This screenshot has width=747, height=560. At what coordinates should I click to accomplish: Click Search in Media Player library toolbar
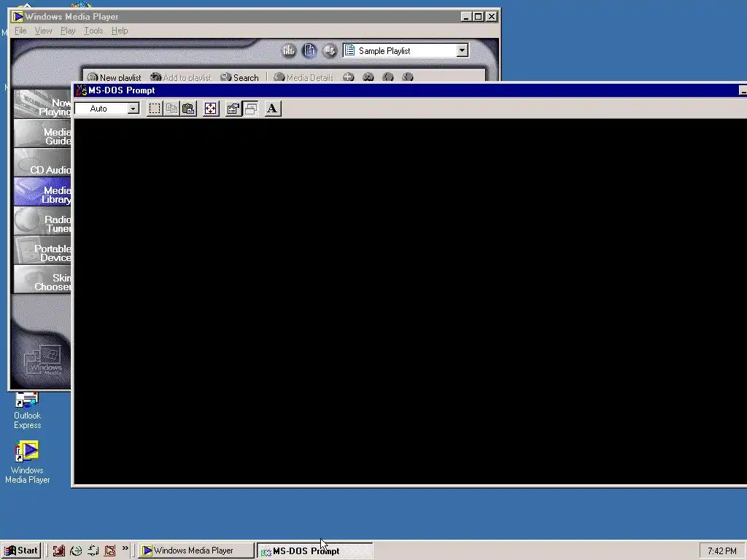click(x=239, y=77)
